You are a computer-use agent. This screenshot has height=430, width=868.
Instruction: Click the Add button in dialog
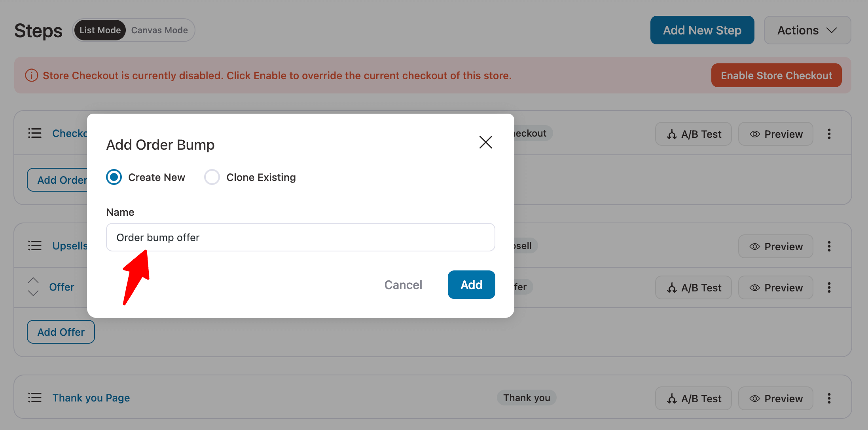[x=471, y=285]
